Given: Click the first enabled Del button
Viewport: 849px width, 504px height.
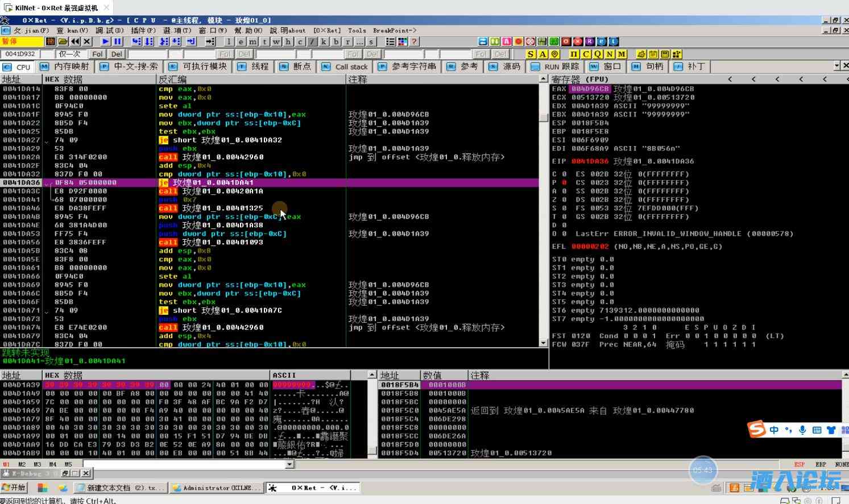Looking at the screenshot, I should [117, 54].
